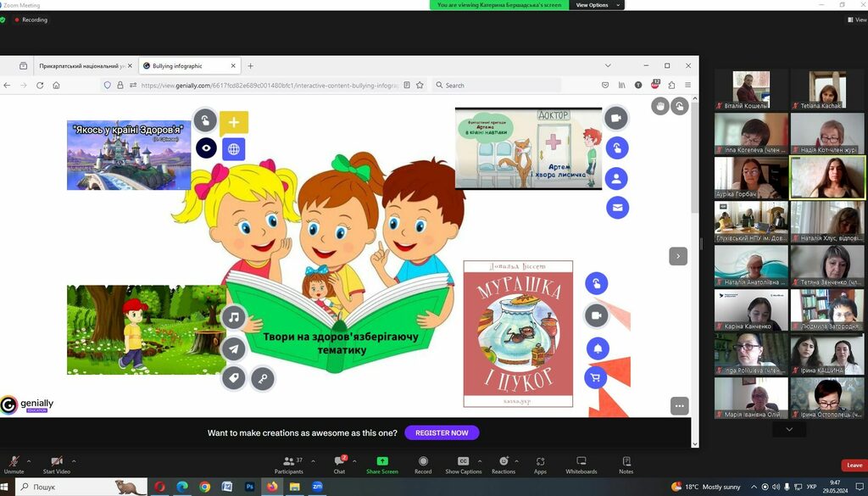The image size is (868, 496).
Task: Click the music note interactive button
Action: pyautogui.click(x=233, y=318)
